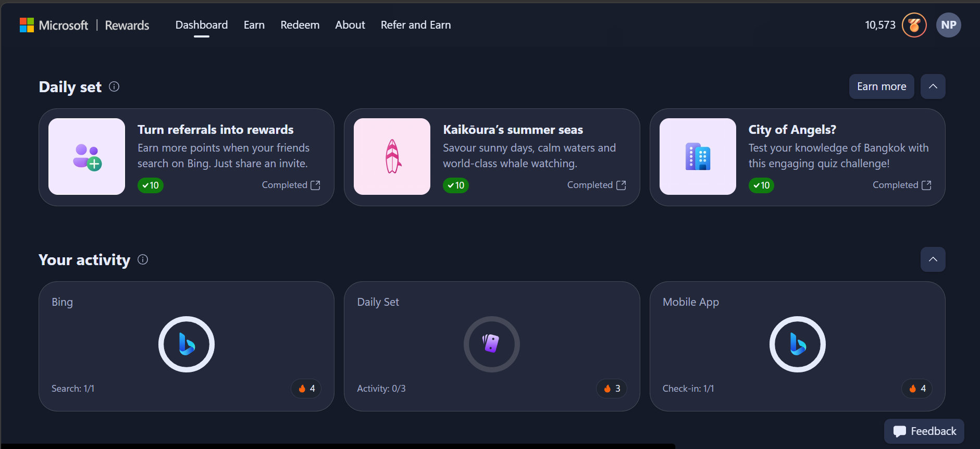Image resolution: width=980 pixels, height=449 pixels.
Task: Open external link icon on City of Angels card
Action: tap(926, 185)
